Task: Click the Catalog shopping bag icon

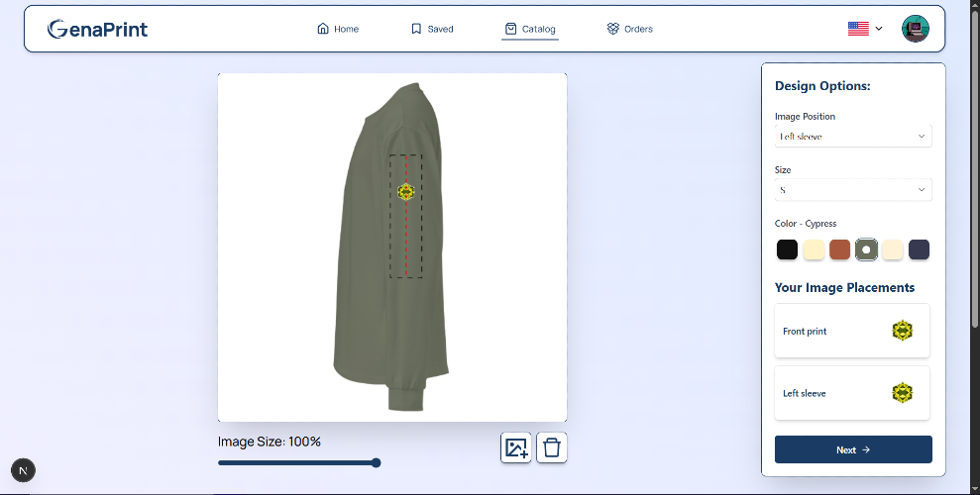Action: (510, 29)
